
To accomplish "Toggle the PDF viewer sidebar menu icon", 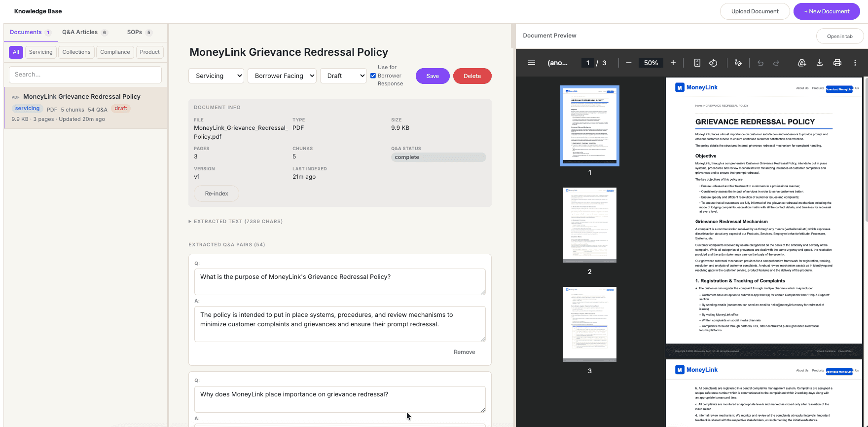I will tap(532, 63).
